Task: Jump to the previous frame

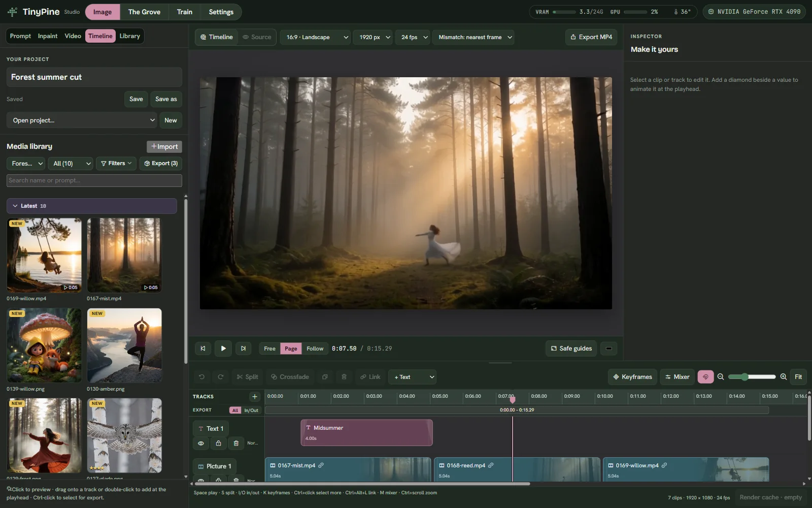Action: 203,348
